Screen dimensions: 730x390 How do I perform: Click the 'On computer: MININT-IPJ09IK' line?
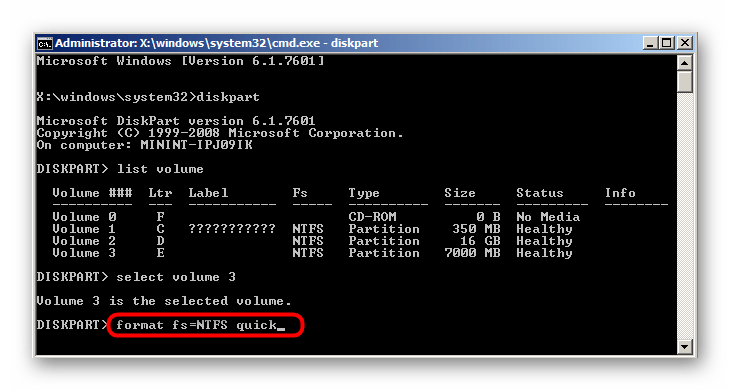coord(144,145)
